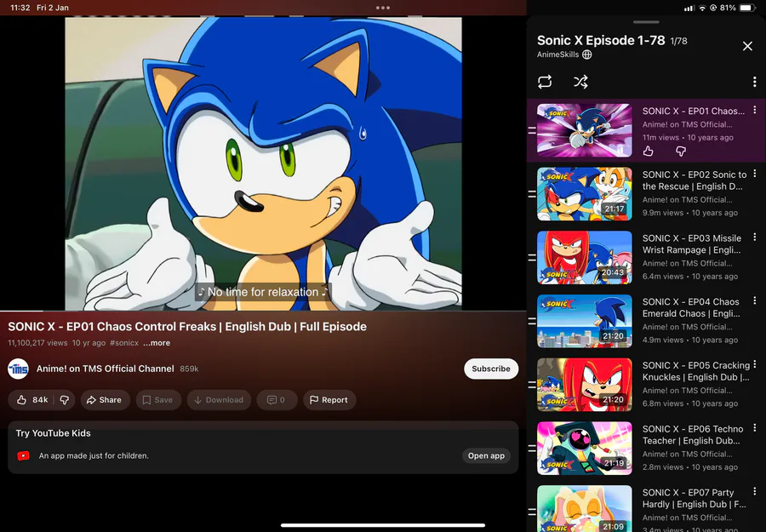Play EP05 Cracking Knuckles thumbnail
766x532 pixels.
[x=584, y=385]
